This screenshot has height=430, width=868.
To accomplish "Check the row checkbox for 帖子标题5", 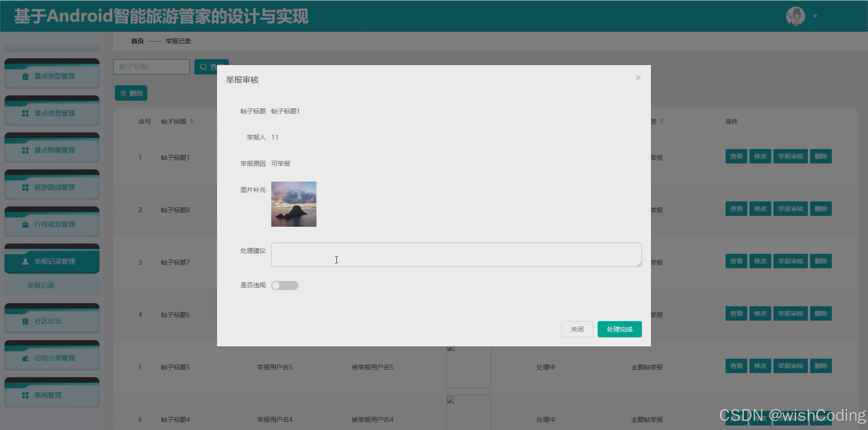I will coord(119,367).
